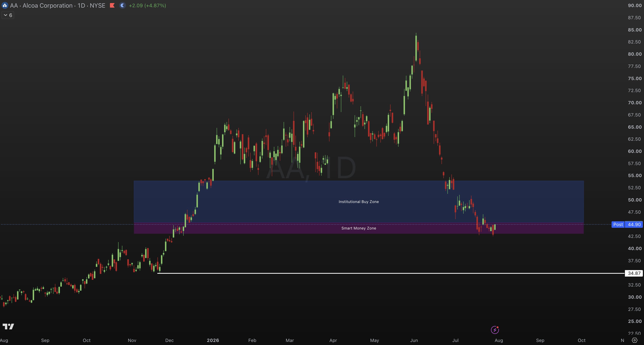Click the 80.00 price scale label
644x345 pixels.
[x=634, y=54]
